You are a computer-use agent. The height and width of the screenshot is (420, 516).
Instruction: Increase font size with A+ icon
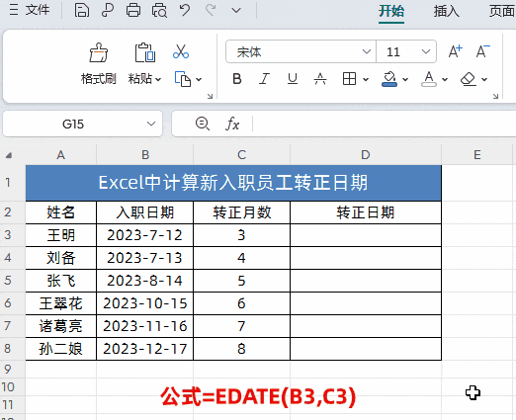[456, 51]
